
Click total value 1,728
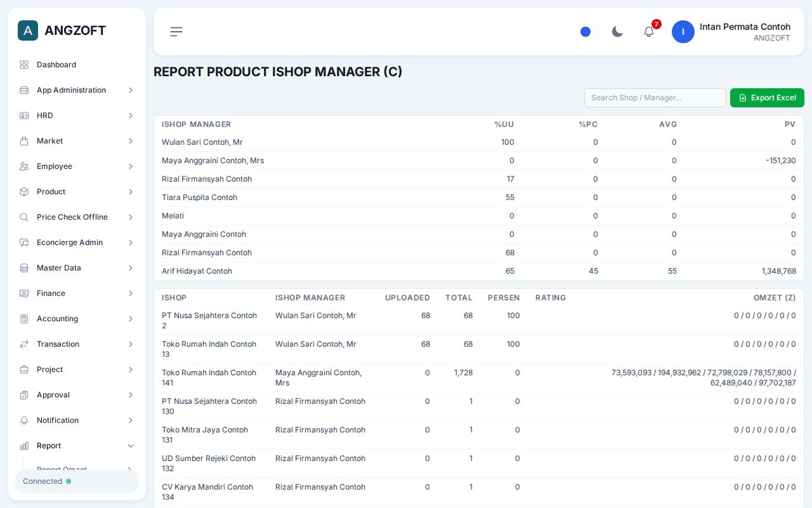coord(463,373)
